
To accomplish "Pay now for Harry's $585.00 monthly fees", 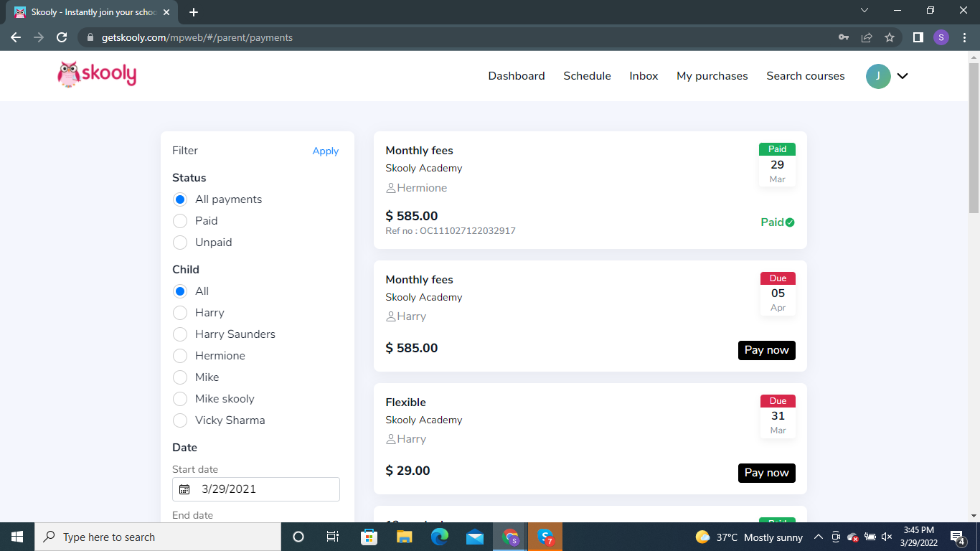I will [x=767, y=350].
